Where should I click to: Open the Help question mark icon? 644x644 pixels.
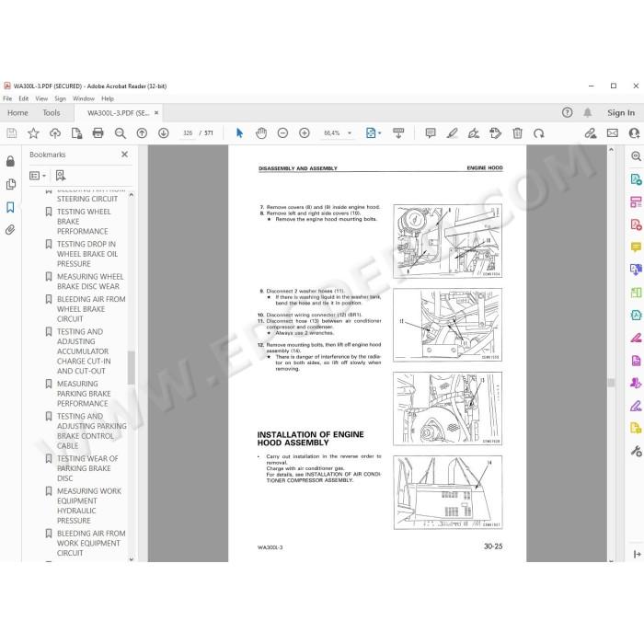(568, 112)
